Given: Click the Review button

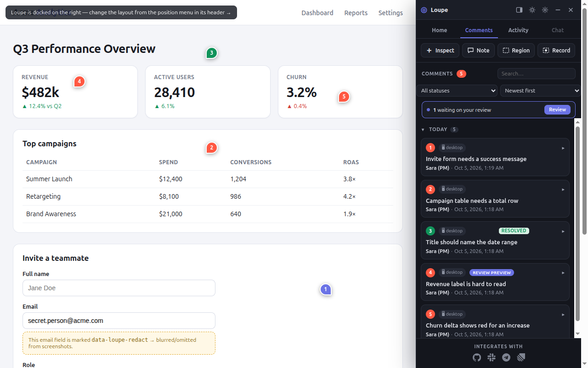Looking at the screenshot, I should pos(557,109).
